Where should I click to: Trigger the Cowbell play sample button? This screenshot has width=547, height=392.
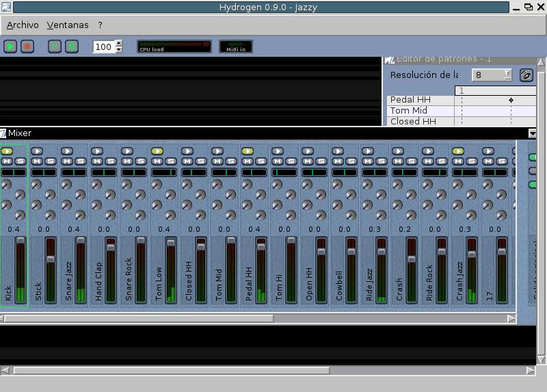[338, 151]
